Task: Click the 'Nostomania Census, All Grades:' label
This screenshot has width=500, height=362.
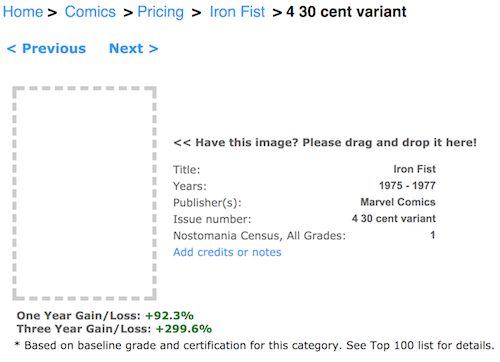Action: [259, 236]
